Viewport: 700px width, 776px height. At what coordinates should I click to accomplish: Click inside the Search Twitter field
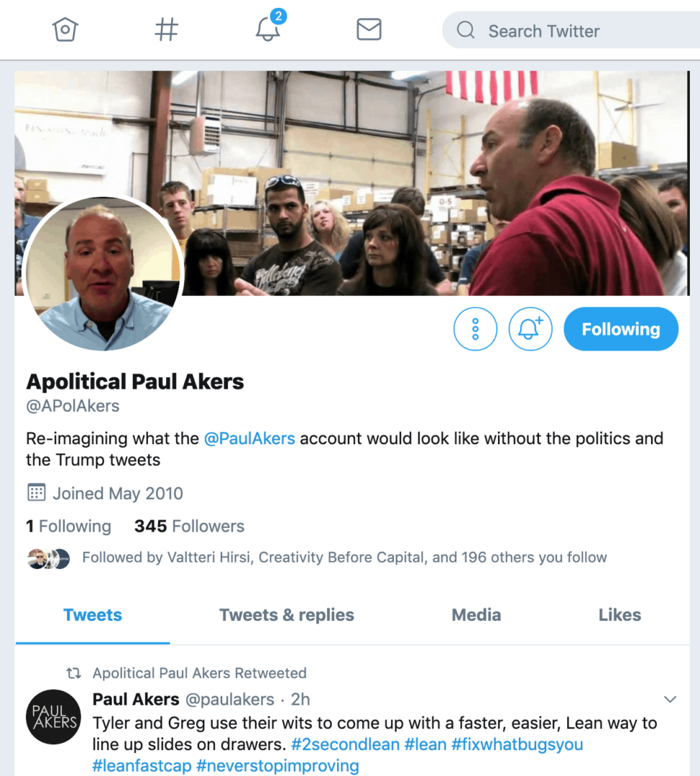tap(571, 30)
